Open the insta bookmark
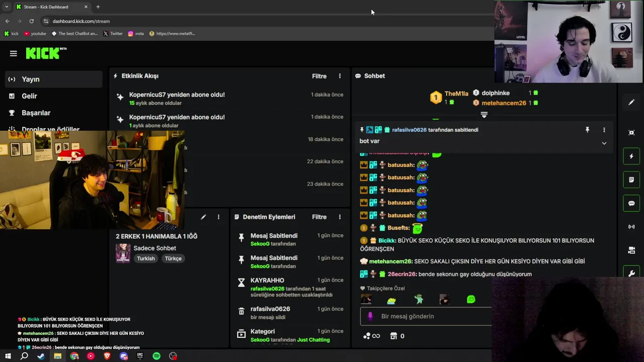 click(x=136, y=34)
